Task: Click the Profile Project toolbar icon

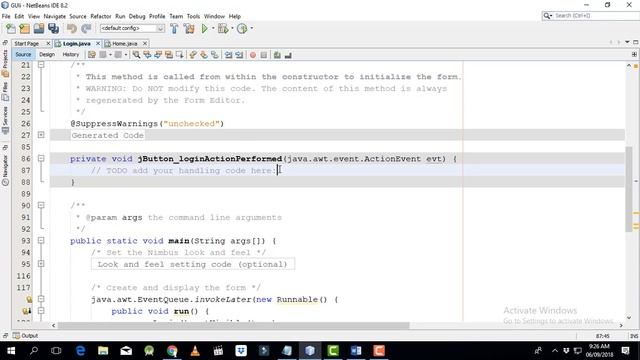Action: (242, 29)
